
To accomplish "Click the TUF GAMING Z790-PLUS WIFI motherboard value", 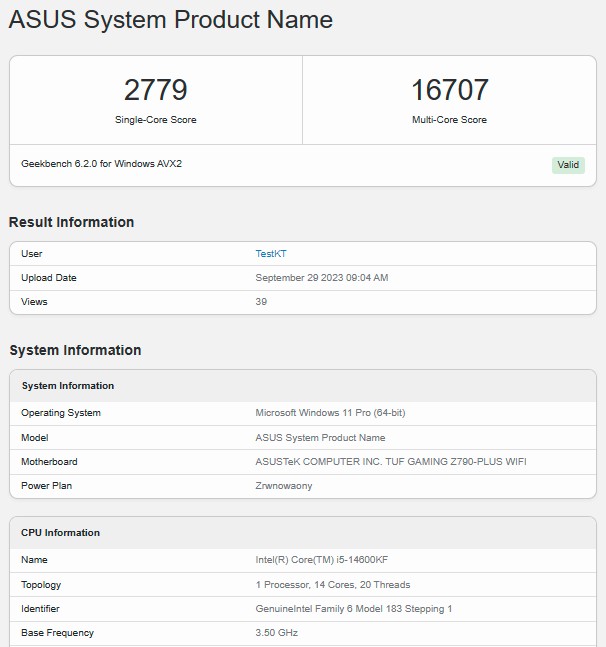I will (391, 462).
